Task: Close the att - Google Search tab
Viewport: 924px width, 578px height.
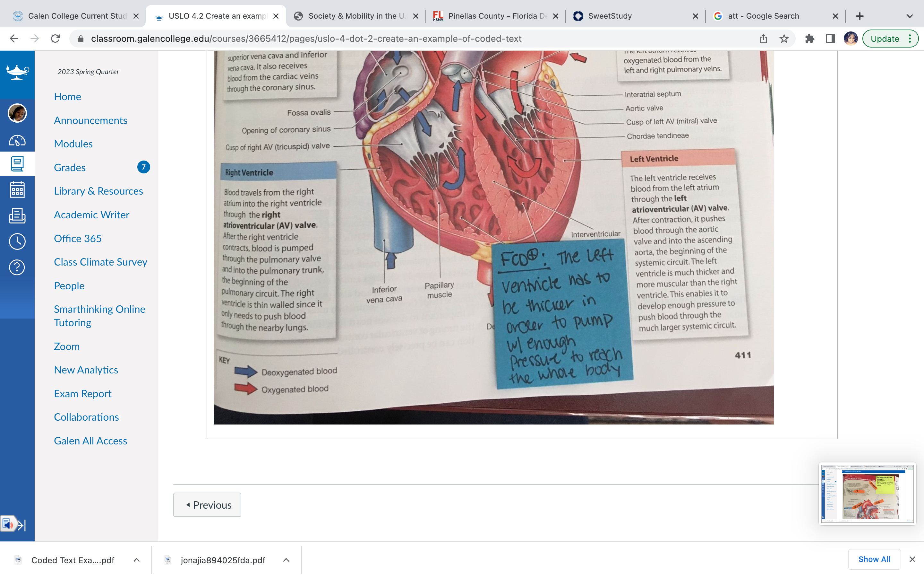Action: pos(835,16)
